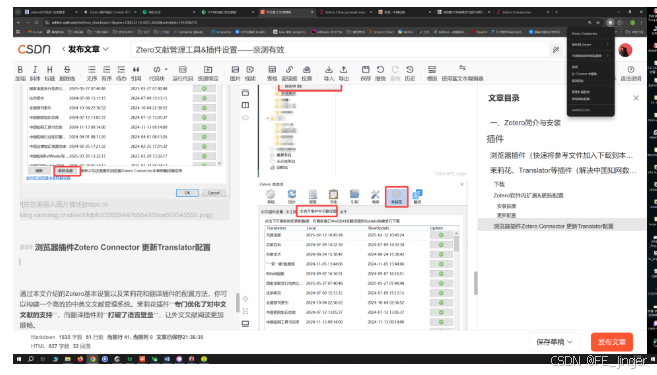657x375 pixels.
Task: Click the 导入 import icon
Action: (x=329, y=73)
